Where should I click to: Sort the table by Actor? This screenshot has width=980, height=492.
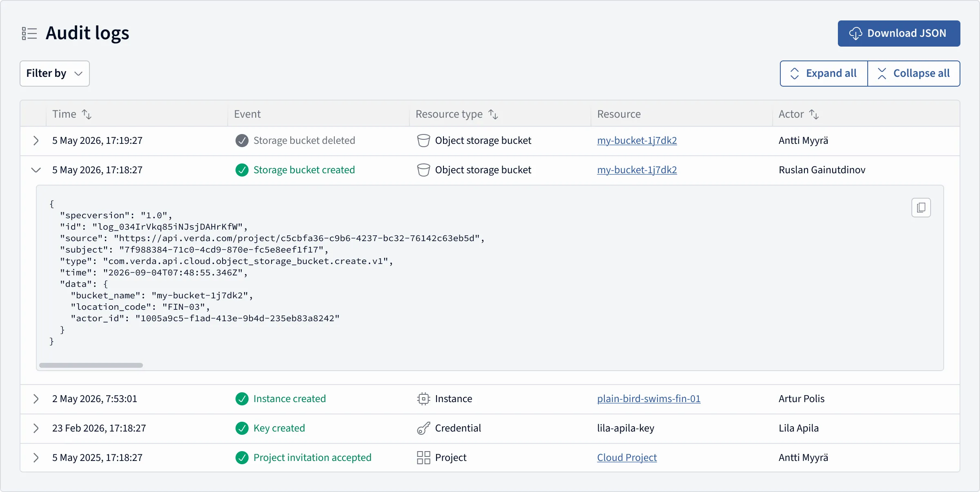click(814, 114)
